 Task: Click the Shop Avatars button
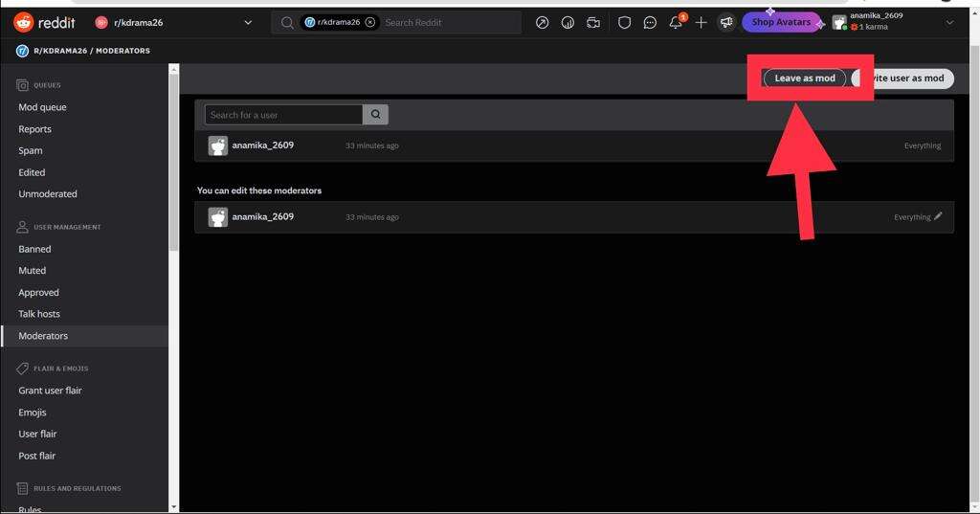(x=781, y=22)
